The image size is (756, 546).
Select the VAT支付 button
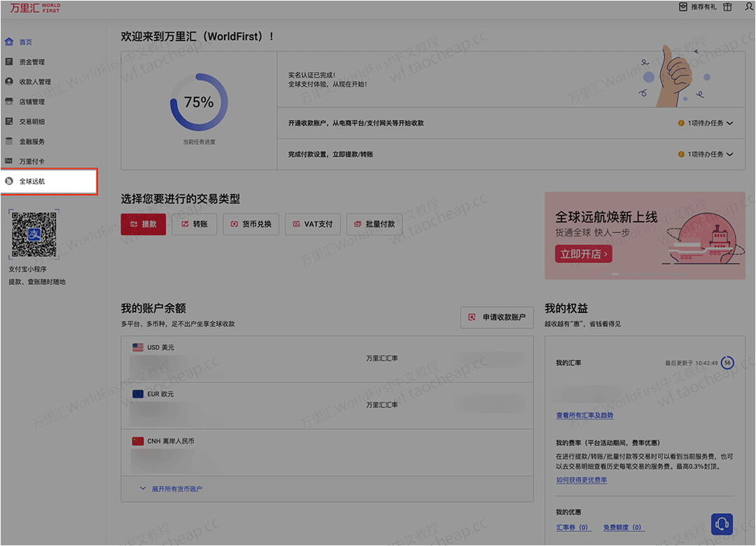(x=312, y=224)
